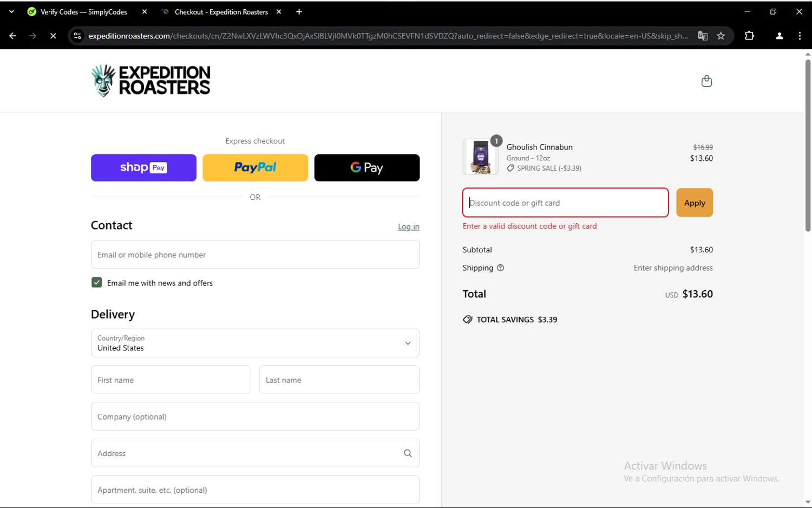Bookmark this page with the star icon
This screenshot has height=508, width=812.
(721, 36)
